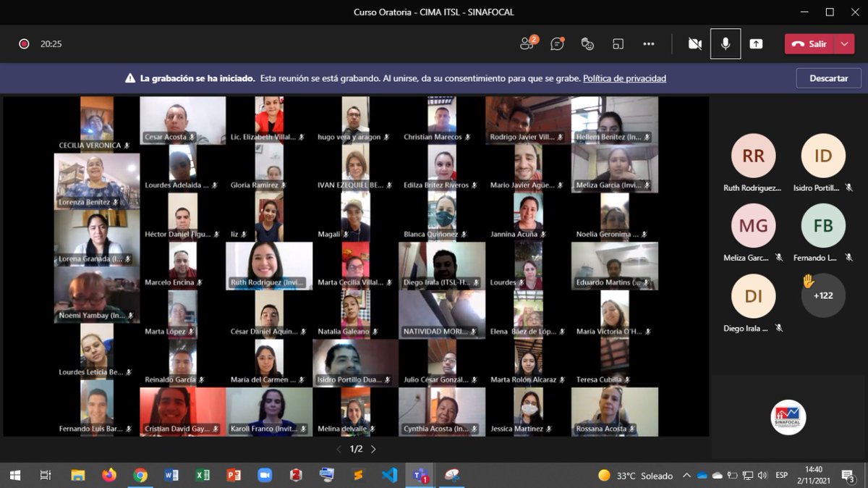
Task: Open the +122 more participants bubble
Action: pos(823,295)
